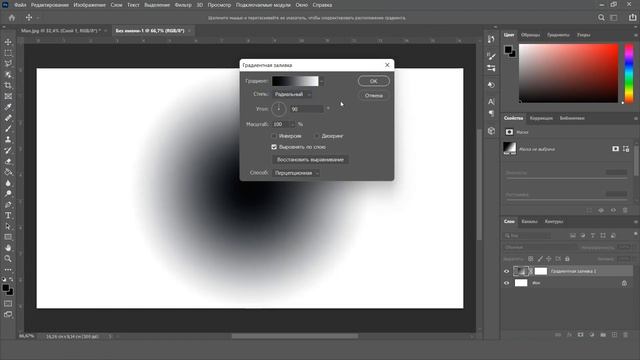This screenshot has width=640, height=360.
Task: Open the Layers panel flyout menu
Action: [x=636, y=222]
